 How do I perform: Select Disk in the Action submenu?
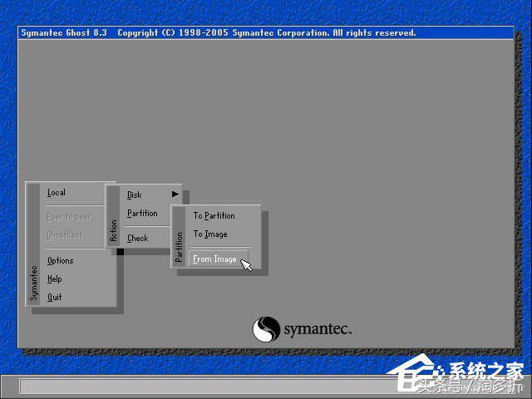tap(135, 195)
